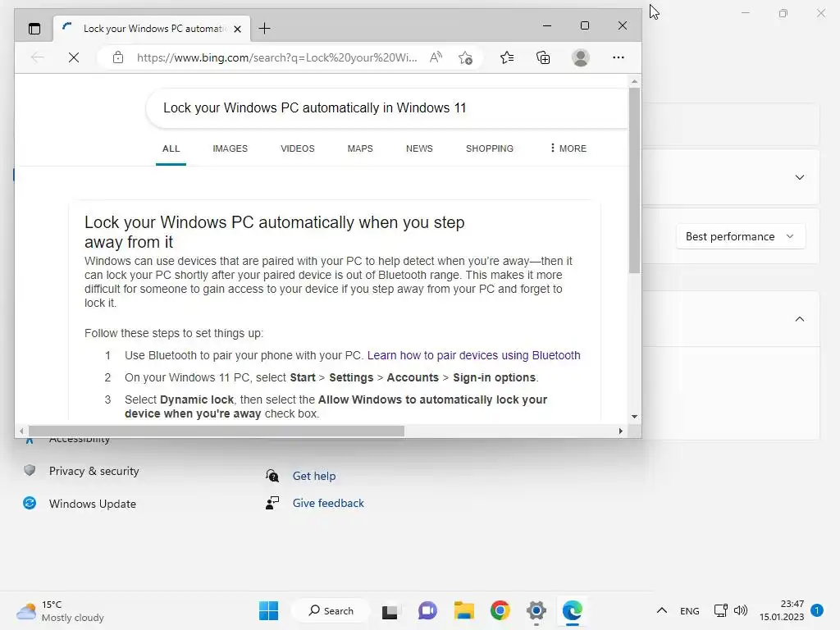
Task: Switch ENG input language
Action: point(689,611)
